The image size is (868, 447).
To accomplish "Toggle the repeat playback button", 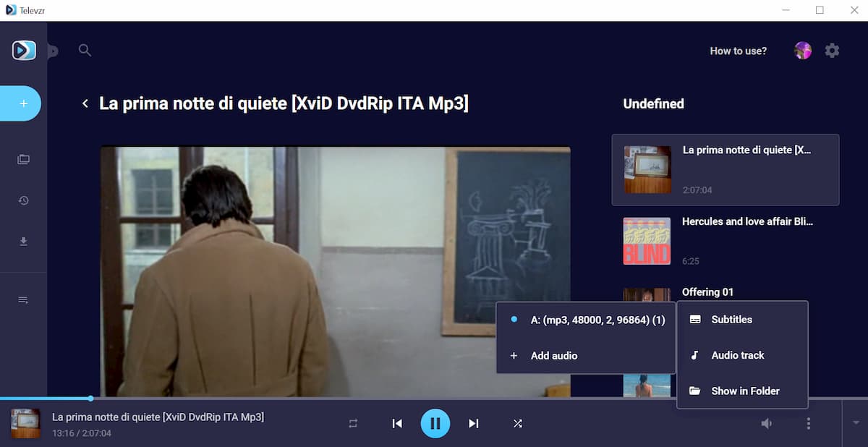I will point(353,424).
